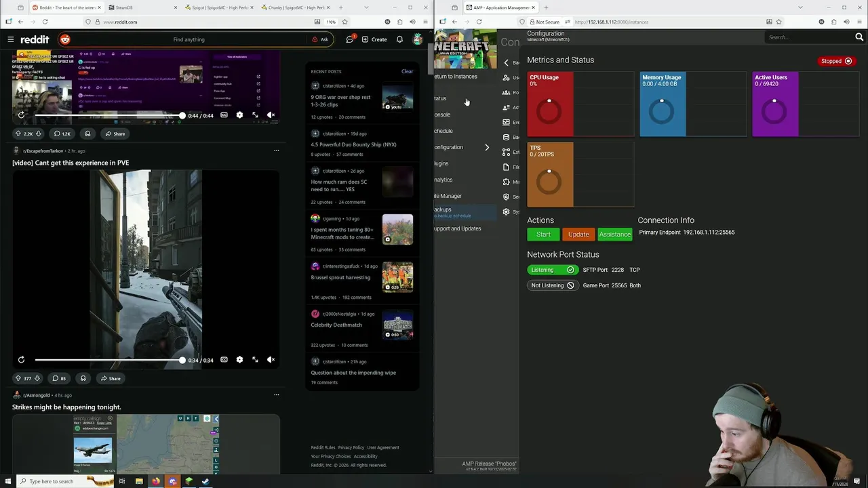
Task: Open Reddit chat messages icon
Action: pos(350,39)
